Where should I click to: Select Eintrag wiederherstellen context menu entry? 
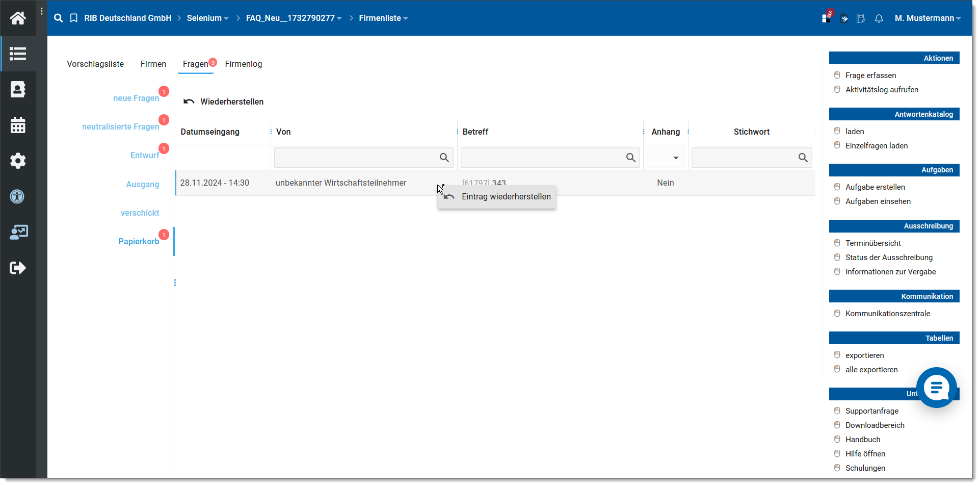[506, 197]
